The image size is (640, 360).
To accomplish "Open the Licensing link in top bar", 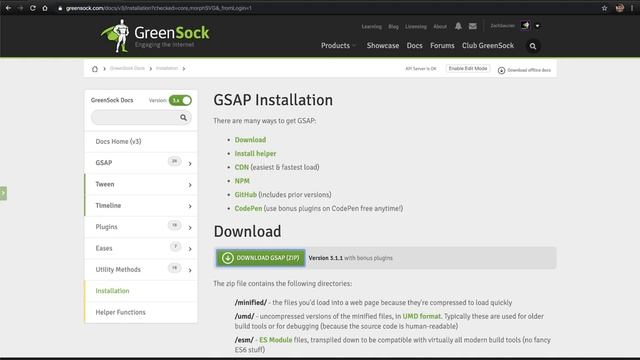I will [416, 27].
